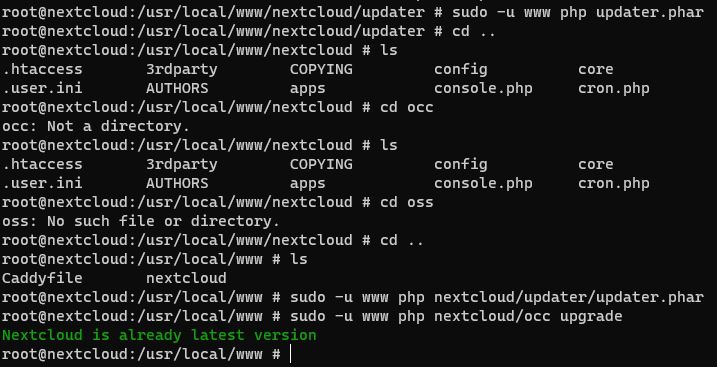Click 'AUTHORS' in second ls output
The width and height of the screenshot is (717, 367).
177,183
